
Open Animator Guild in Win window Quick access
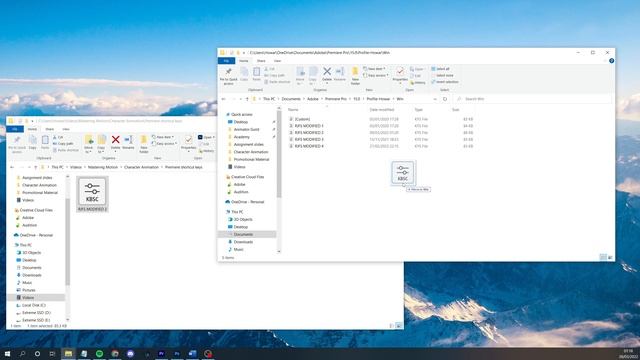[246, 129]
